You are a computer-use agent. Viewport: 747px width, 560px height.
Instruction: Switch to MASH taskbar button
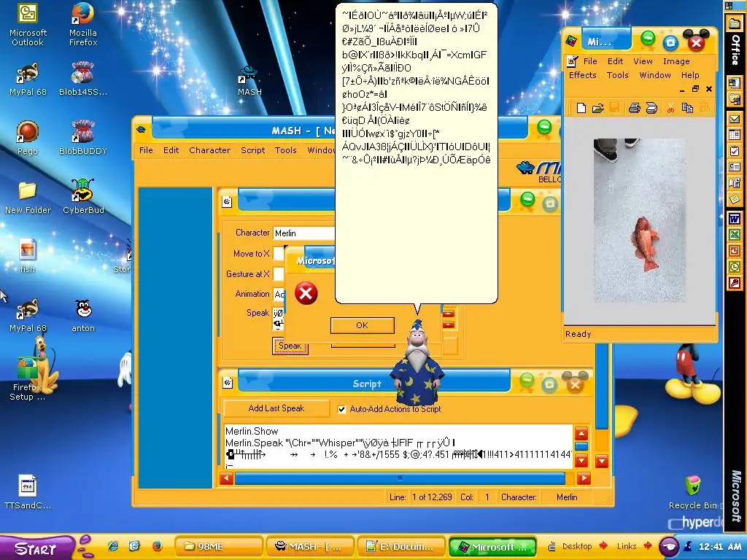(x=310, y=546)
